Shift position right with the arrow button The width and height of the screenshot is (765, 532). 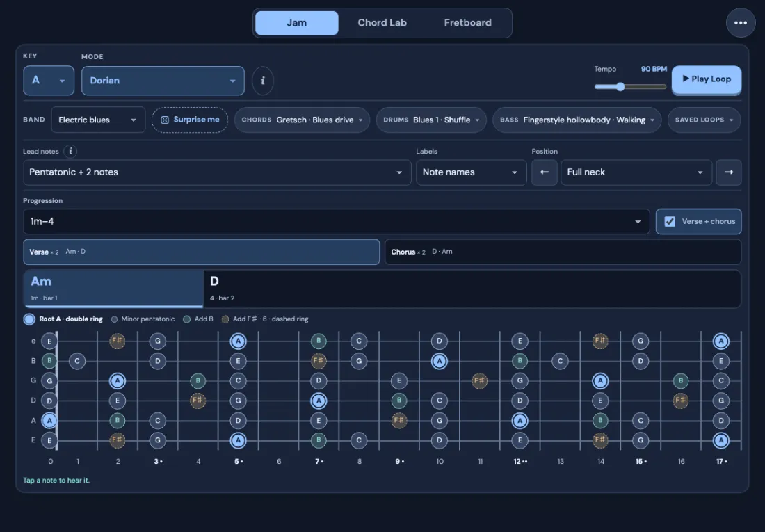point(728,172)
